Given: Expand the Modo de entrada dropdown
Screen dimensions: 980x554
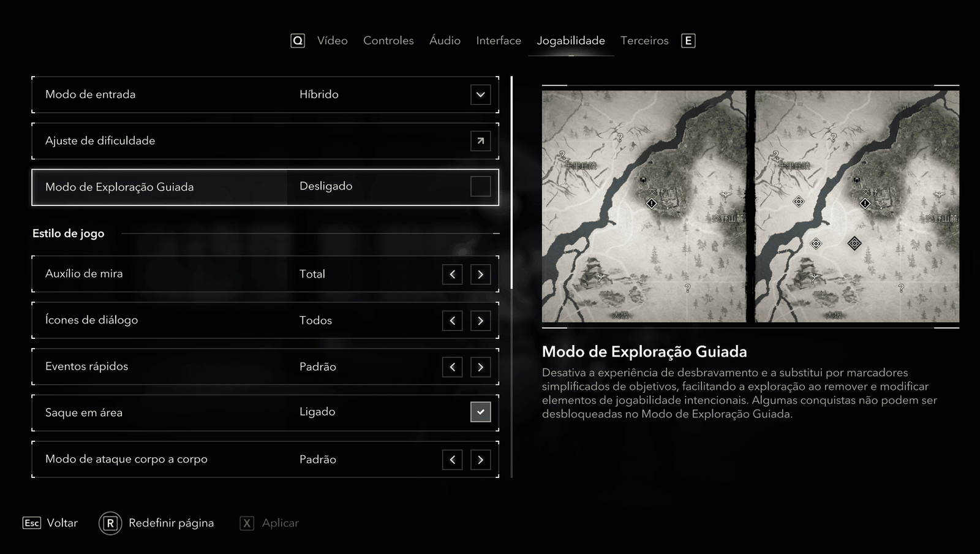Looking at the screenshot, I should click(480, 95).
